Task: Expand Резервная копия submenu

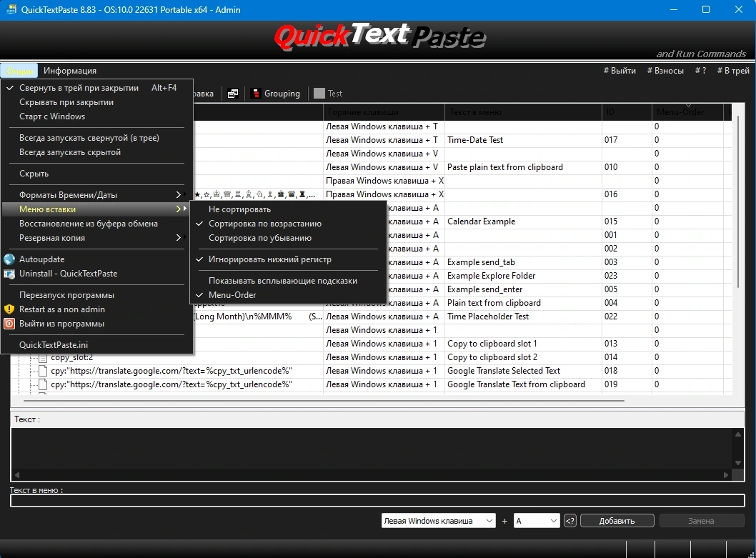Action: (97, 238)
